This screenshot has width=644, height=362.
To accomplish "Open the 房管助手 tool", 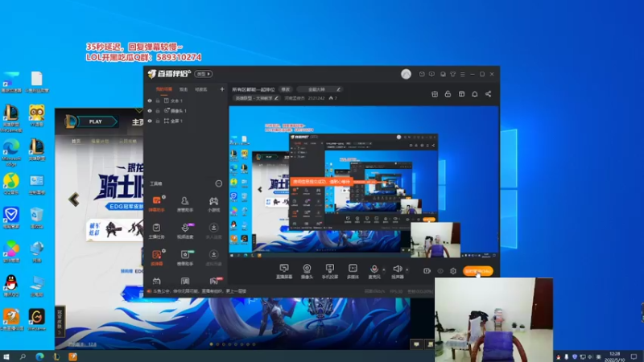I will (x=185, y=204).
